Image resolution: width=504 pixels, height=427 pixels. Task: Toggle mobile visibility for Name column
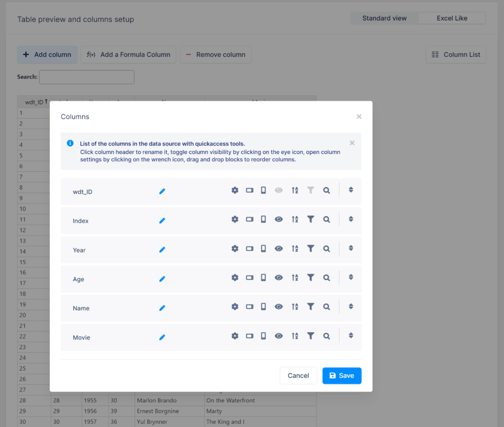click(263, 306)
